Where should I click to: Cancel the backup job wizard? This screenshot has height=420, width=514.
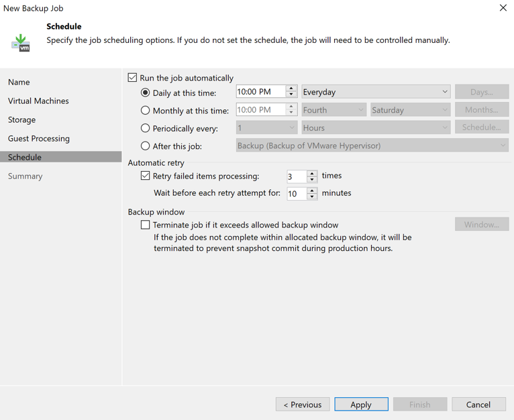point(478,405)
